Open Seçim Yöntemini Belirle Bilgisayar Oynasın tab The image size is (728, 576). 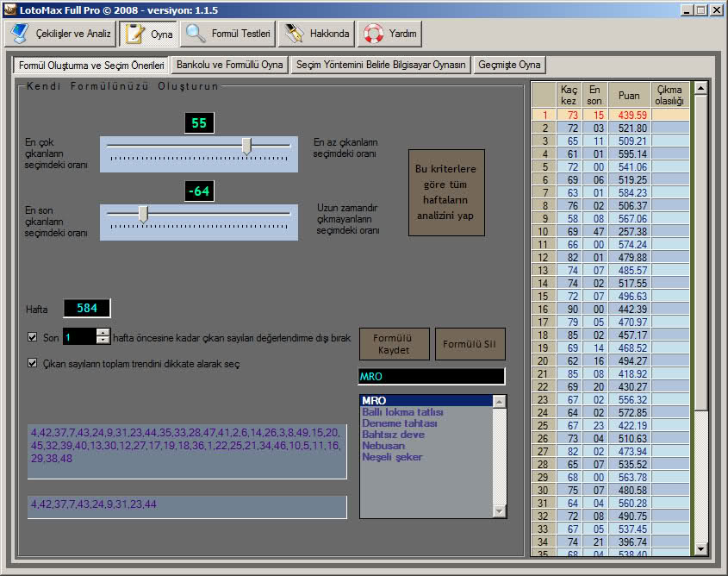click(381, 65)
